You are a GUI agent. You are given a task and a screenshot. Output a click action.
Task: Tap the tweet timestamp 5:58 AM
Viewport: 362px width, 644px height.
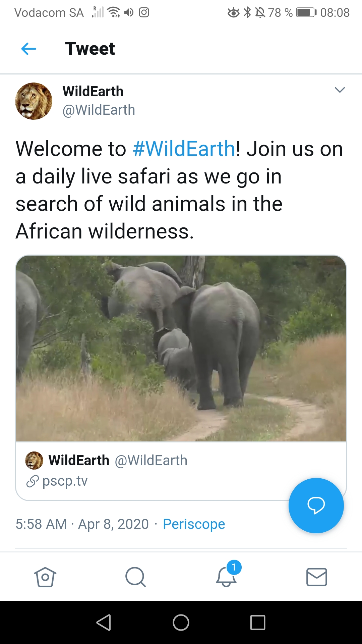click(x=41, y=524)
